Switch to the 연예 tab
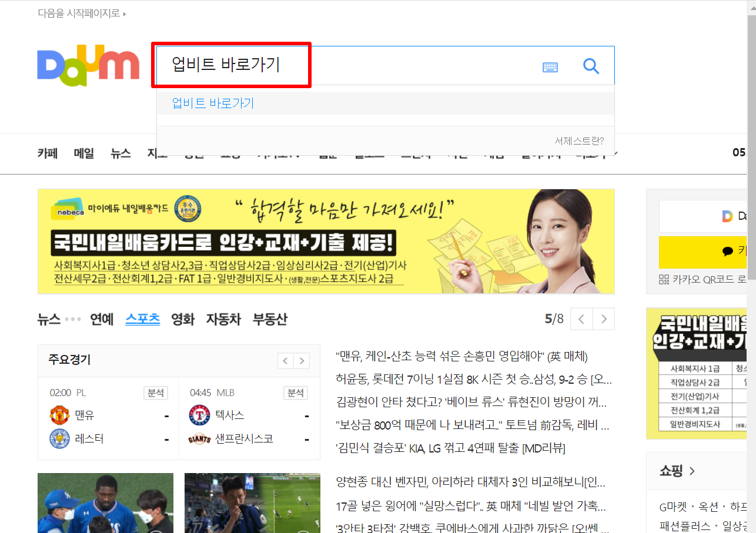 (102, 319)
